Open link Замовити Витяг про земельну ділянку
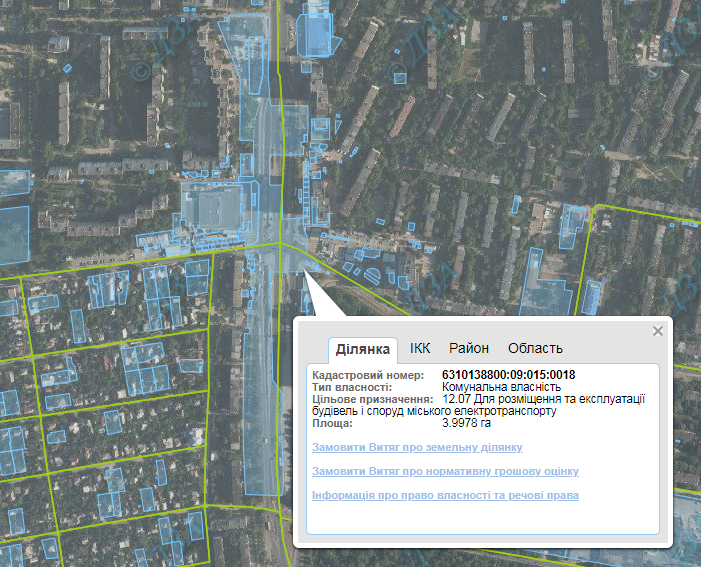Image resolution: width=701 pixels, height=567 pixels. coord(417,447)
